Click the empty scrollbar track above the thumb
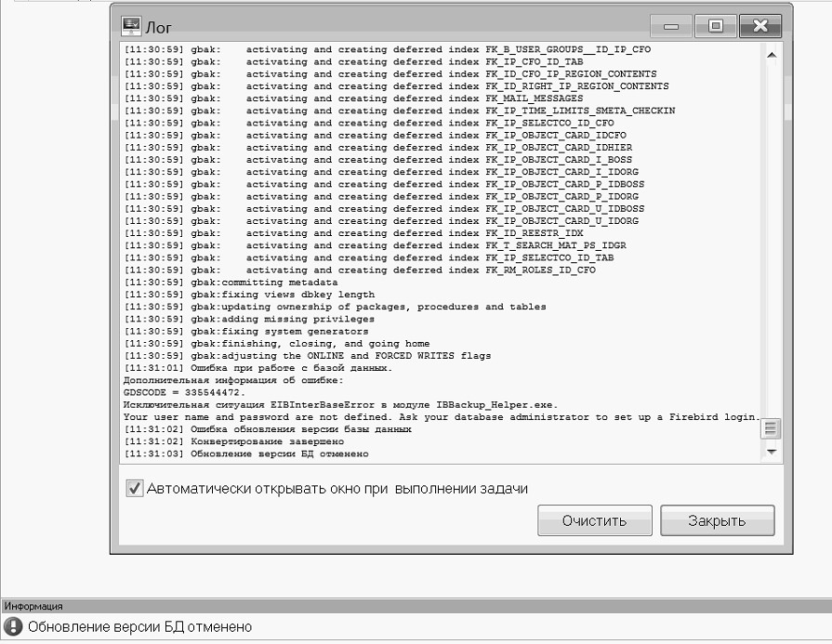This screenshot has height=644, width=832. 771,232
